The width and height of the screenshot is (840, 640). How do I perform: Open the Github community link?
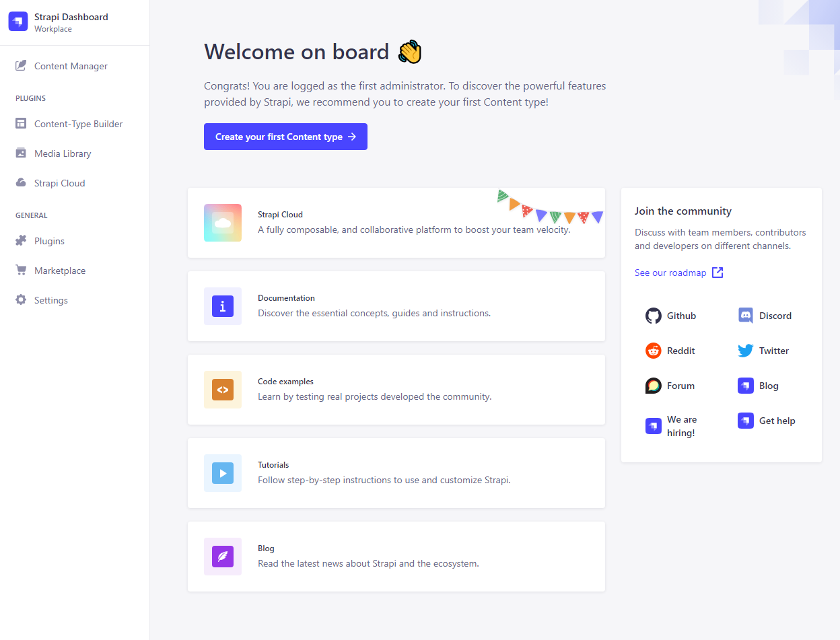click(671, 316)
